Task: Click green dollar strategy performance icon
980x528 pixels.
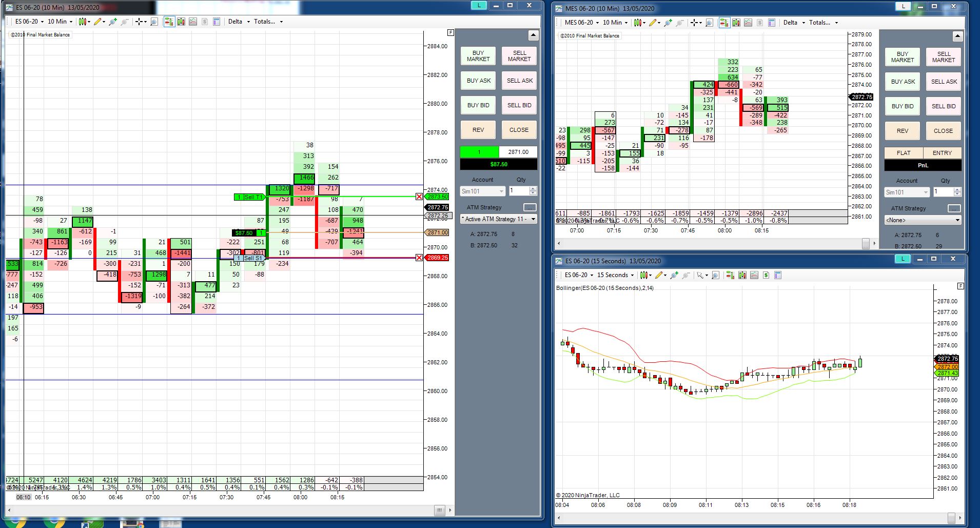Action: pyautogui.click(x=766, y=275)
